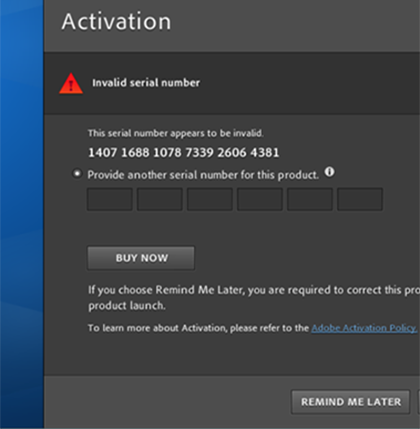Image resolution: width=420 pixels, height=429 pixels.
Task: Click the 'Activation' dialog heading
Action: 116,22
